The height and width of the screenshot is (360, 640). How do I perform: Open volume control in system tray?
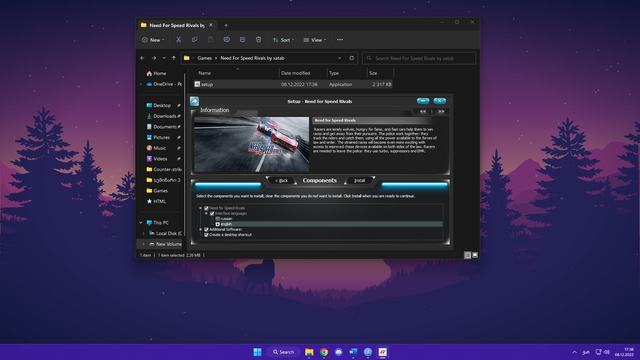pyautogui.click(x=607, y=352)
